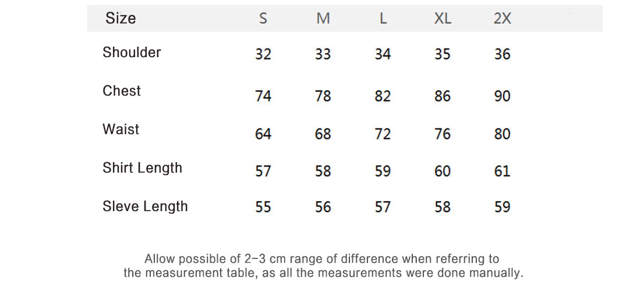The width and height of the screenshot is (644, 305).
Task: Click Shoulder value 32 for size S
Action: coord(263,54)
